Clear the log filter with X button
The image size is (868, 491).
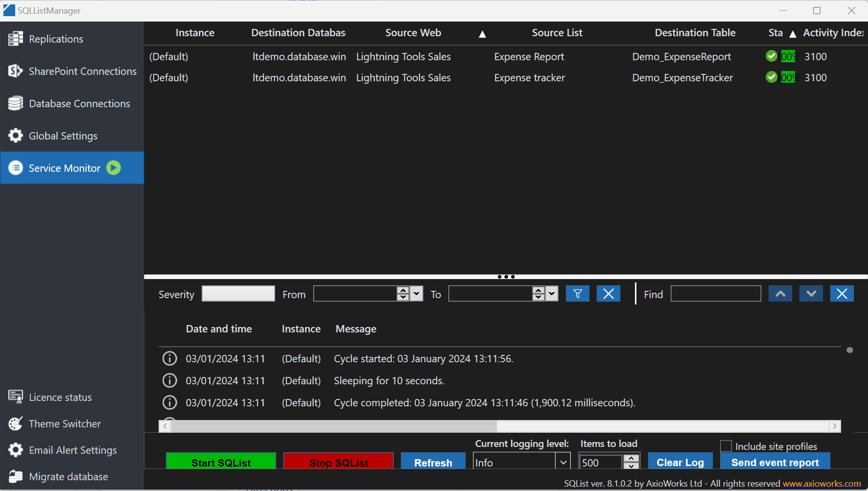tap(608, 294)
